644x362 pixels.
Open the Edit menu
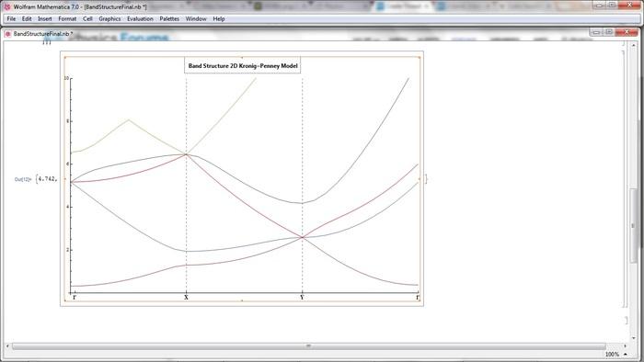click(x=27, y=19)
